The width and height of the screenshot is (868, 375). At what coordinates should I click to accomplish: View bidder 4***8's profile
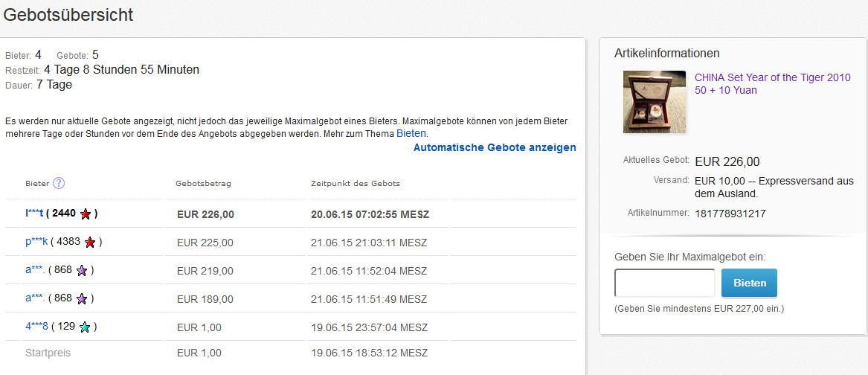36,327
